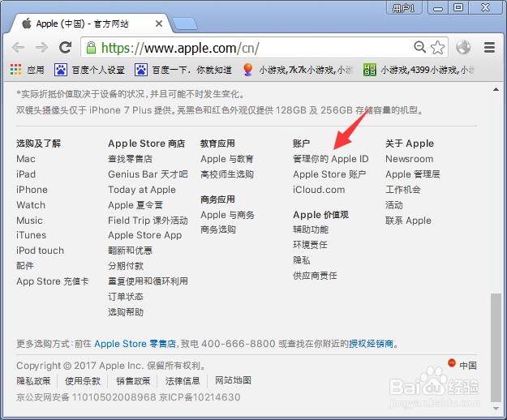Open the Chrome hamburger menu
507x420 pixels.
pos(489,48)
